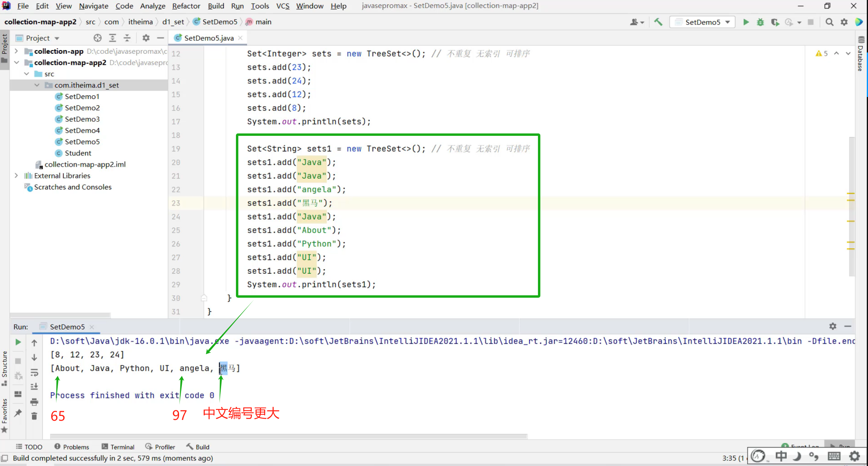This screenshot has height=466, width=868.
Task: Click Rerun SetDemo5 in the Run panel
Action: tap(18, 342)
